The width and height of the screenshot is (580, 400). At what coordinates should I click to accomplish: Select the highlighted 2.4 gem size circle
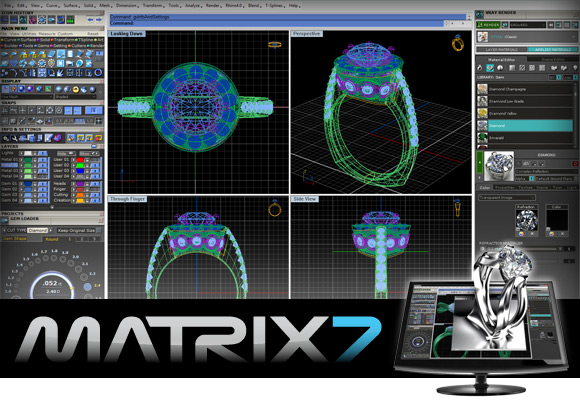(87, 287)
